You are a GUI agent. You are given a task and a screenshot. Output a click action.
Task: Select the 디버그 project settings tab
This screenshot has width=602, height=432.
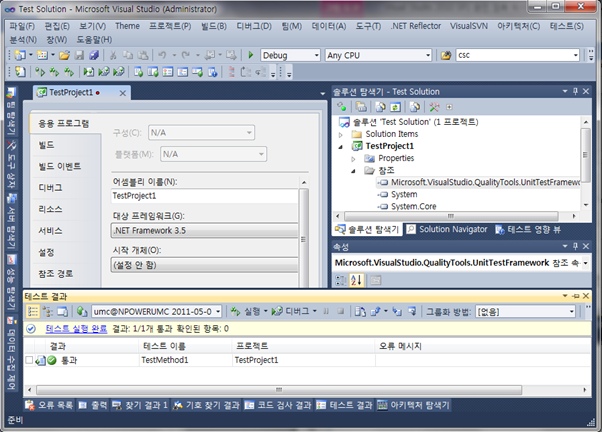point(50,188)
